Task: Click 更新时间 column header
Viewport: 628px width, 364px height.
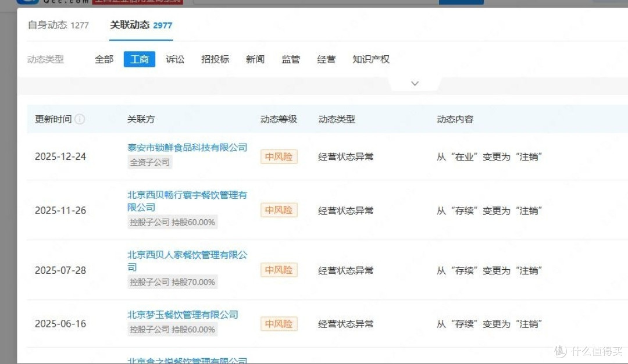Action: [x=53, y=119]
